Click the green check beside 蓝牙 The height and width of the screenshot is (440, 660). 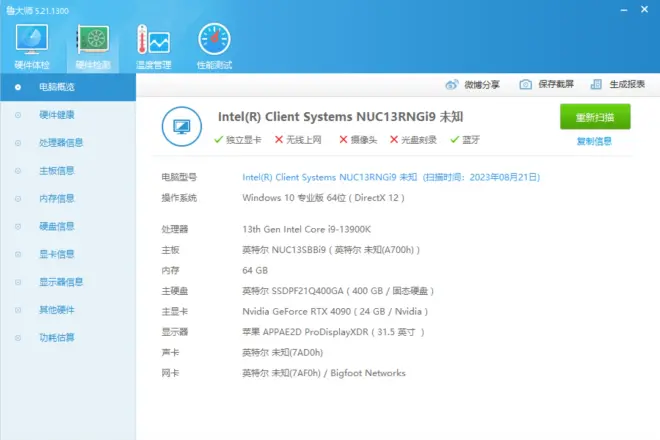454,139
